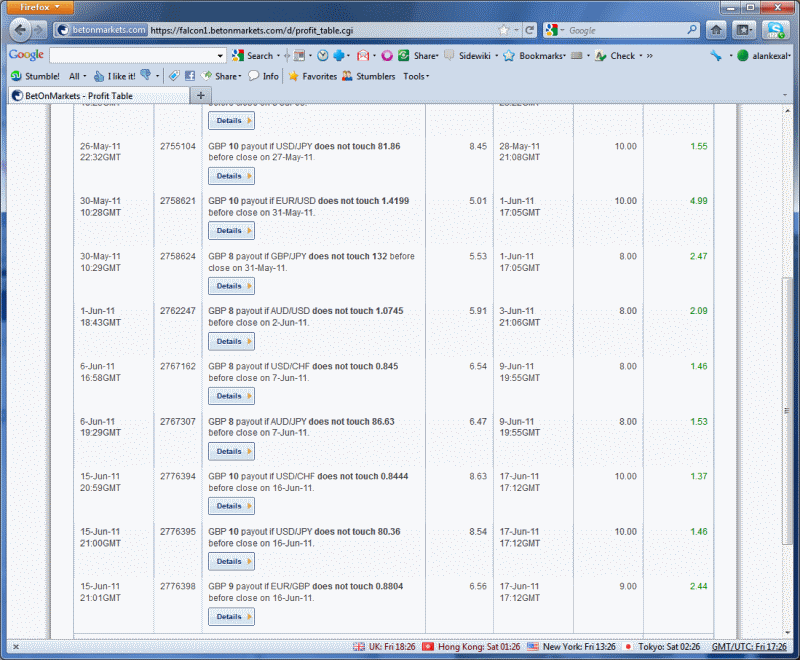Viewport: 800px width, 660px height.
Task: Open Details for bet 2758624
Action: pos(231,286)
